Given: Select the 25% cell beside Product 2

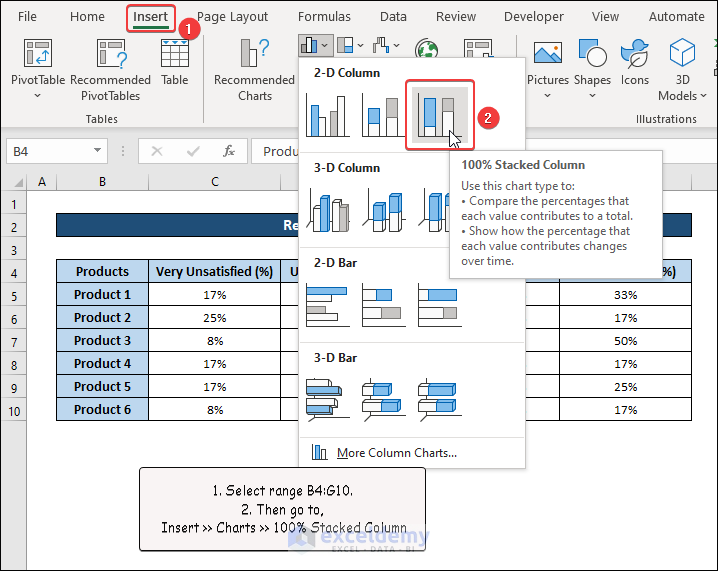Looking at the screenshot, I should [x=214, y=318].
